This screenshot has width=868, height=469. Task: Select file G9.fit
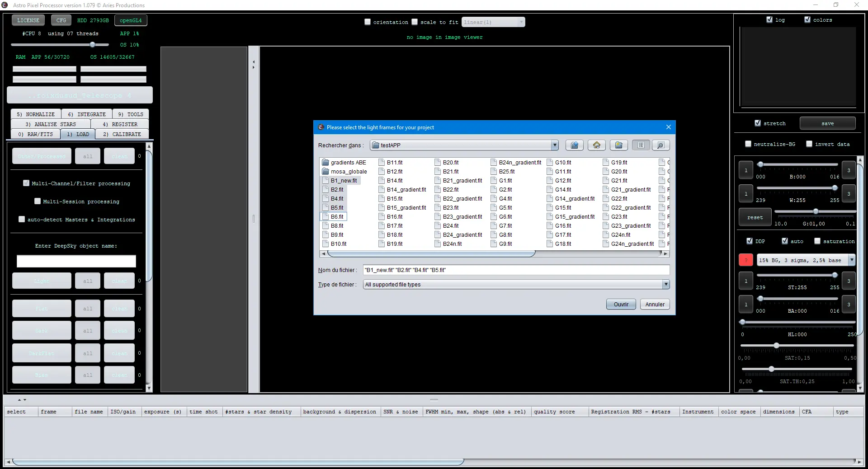501,244
